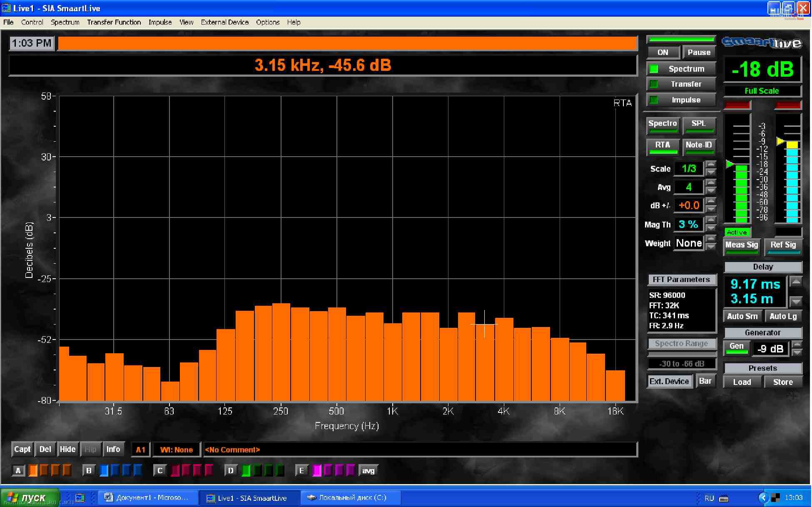Toggle the Gen signal generator
This screenshot has height=507, width=812.
737,348
